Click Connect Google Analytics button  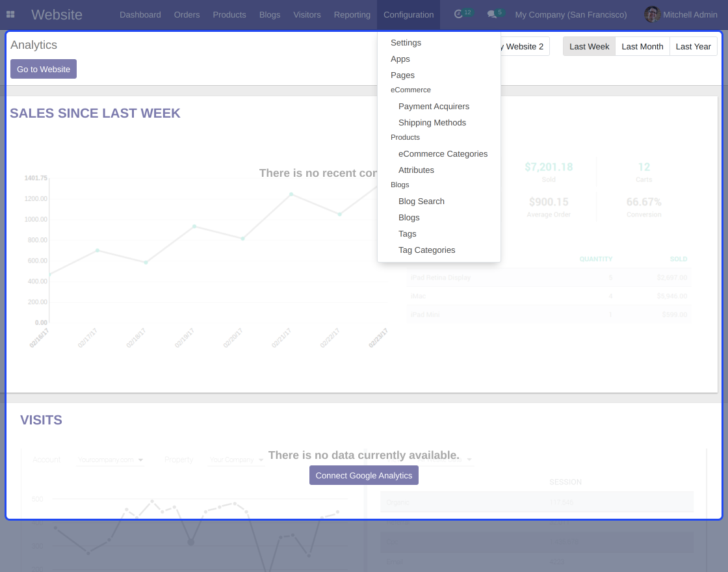(x=364, y=475)
